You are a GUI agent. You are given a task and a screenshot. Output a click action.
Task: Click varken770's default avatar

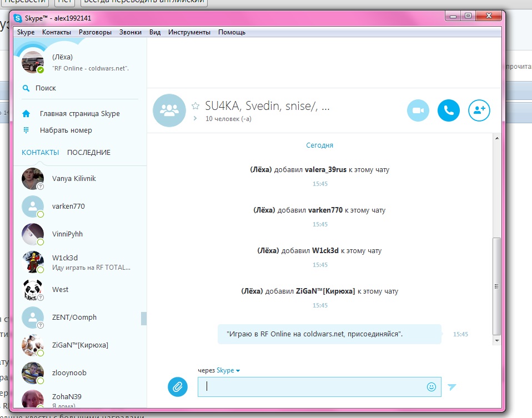[x=33, y=207]
